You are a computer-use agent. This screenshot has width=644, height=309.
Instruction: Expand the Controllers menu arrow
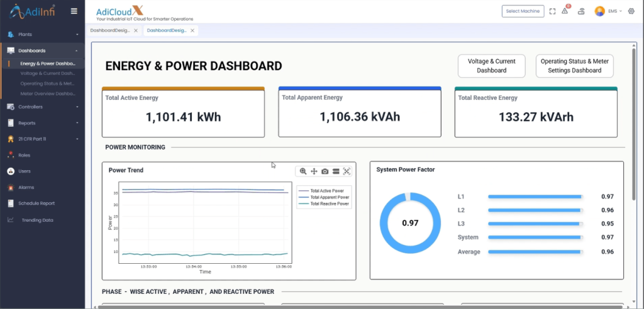click(x=77, y=107)
